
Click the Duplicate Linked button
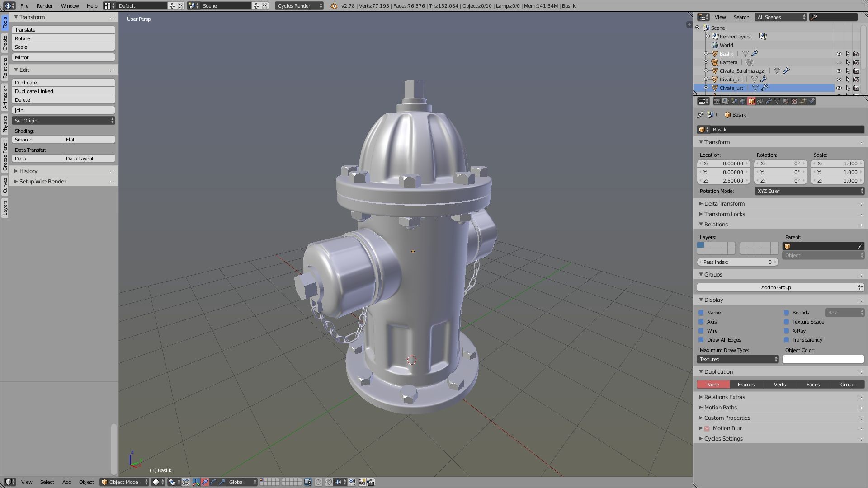pyautogui.click(x=63, y=91)
